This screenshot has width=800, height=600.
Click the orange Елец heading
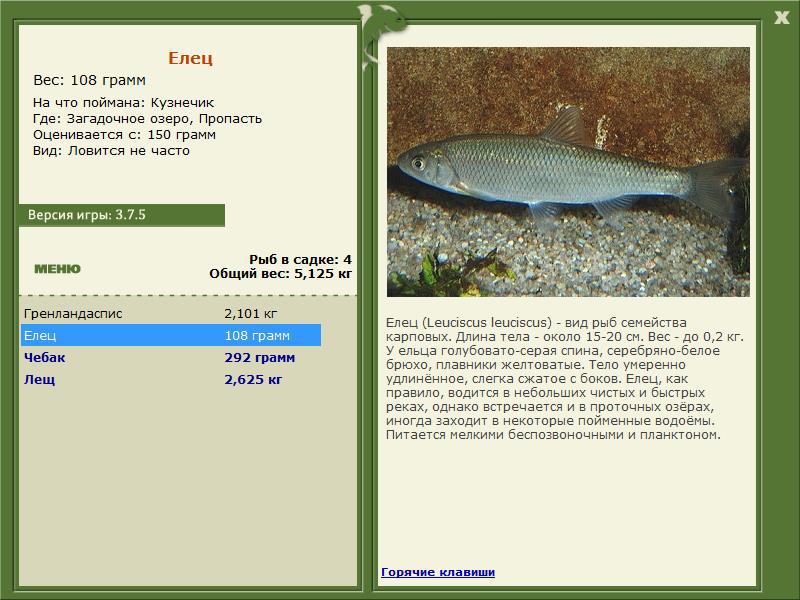pos(190,58)
